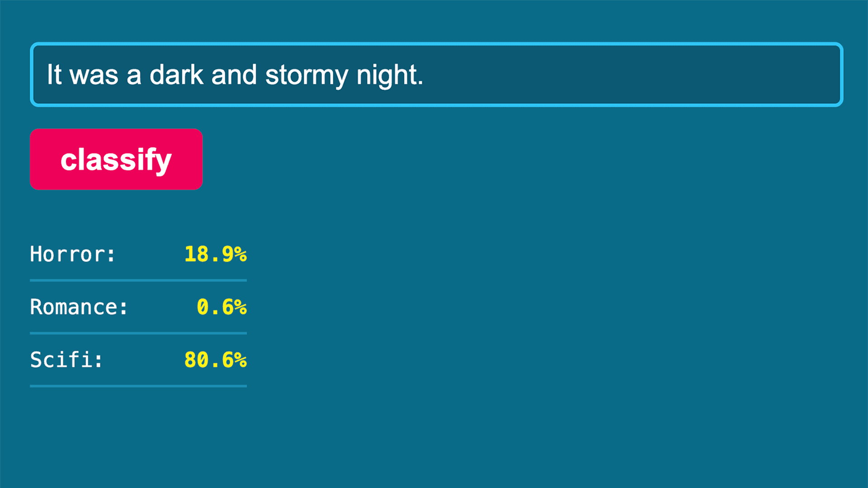Click the word "was" in the input

pos(94,75)
